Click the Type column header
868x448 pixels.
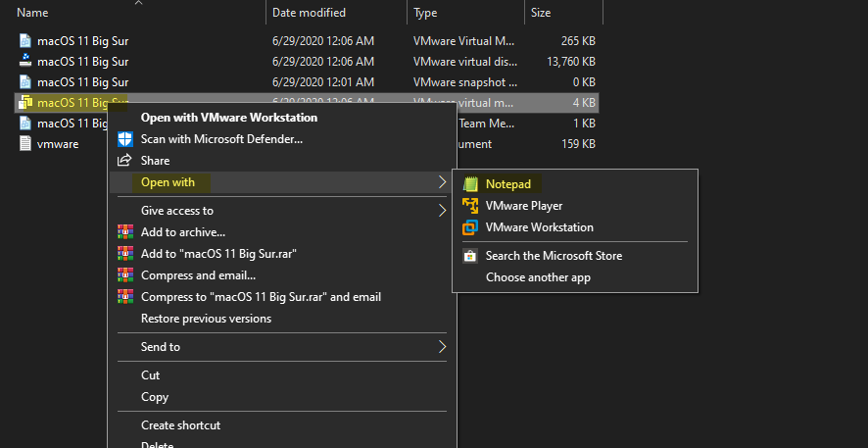coord(425,12)
